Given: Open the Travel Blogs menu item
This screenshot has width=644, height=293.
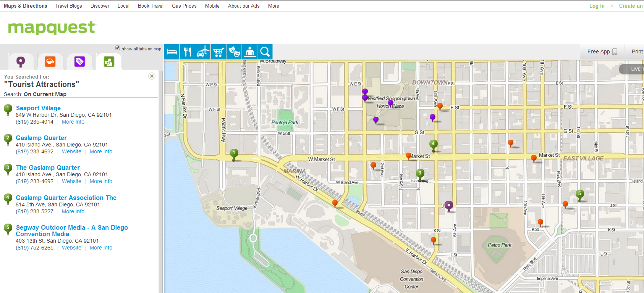Looking at the screenshot, I should (x=68, y=6).
